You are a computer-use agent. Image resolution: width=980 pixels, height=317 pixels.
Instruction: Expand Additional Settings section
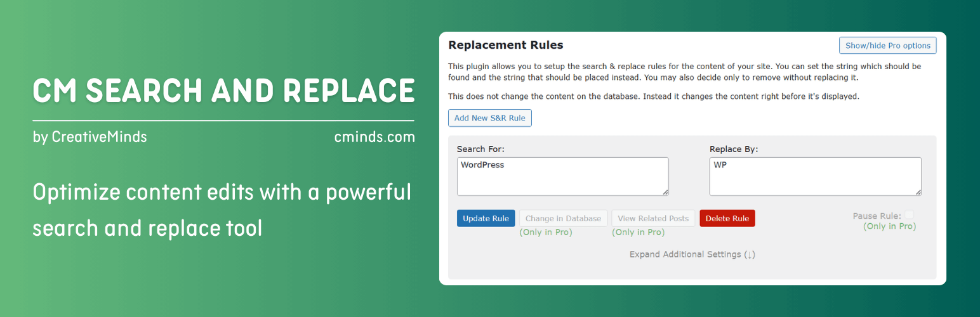pos(692,254)
